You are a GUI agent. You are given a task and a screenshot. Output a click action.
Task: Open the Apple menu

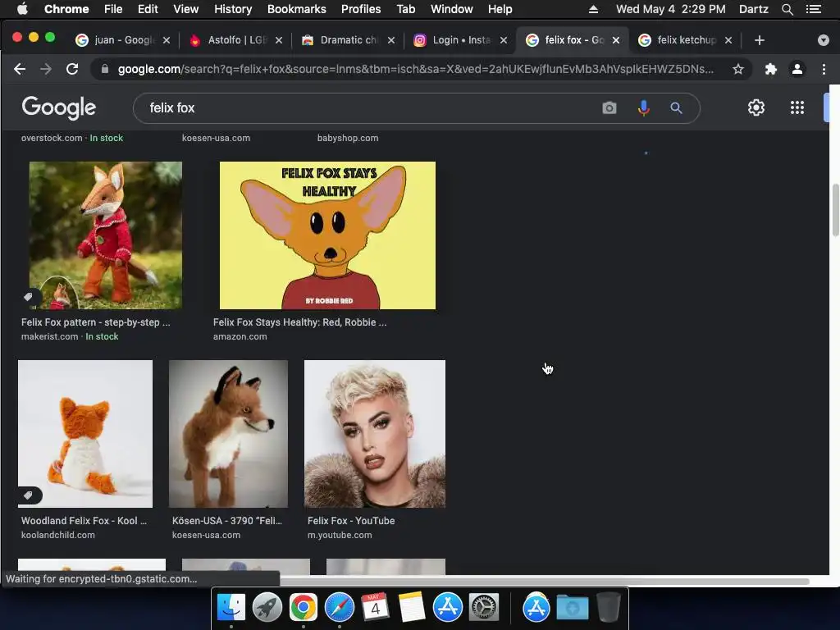(22, 9)
